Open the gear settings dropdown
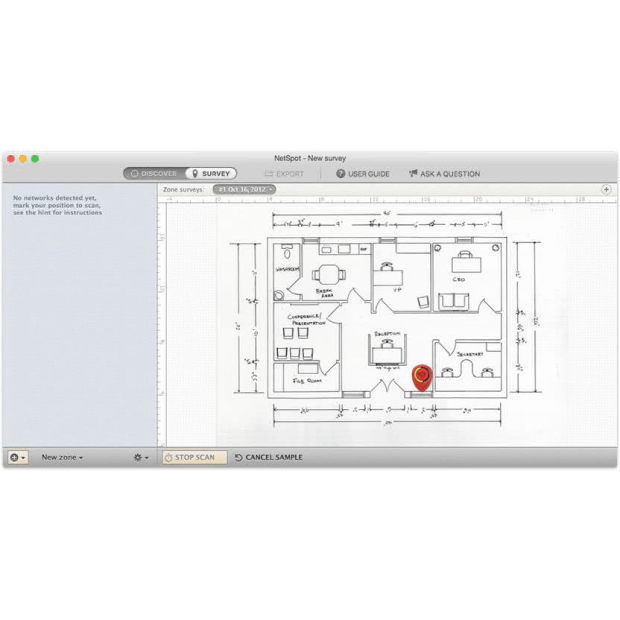The height and width of the screenshot is (620, 620). (141, 457)
